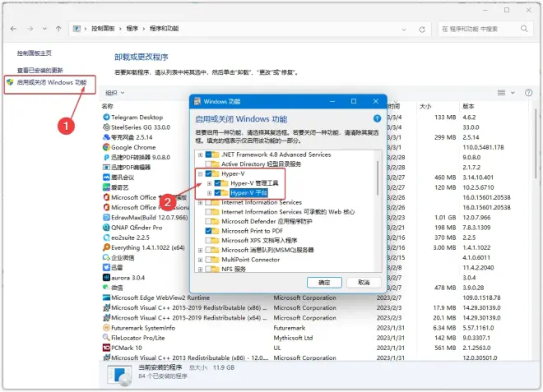Collapse the Hyper-V tree node
Image resolution: width=543 pixels, height=392 pixels.
(x=200, y=173)
